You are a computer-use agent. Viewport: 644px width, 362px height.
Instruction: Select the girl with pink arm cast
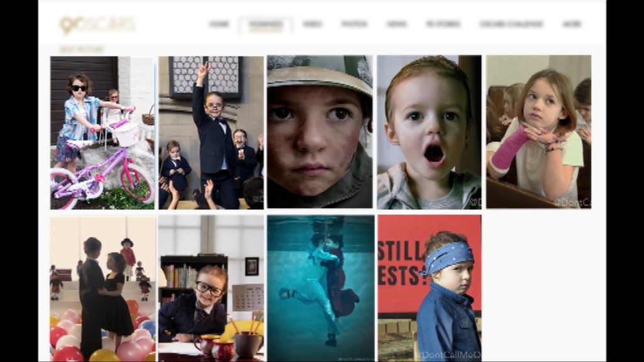(x=538, y=132)
